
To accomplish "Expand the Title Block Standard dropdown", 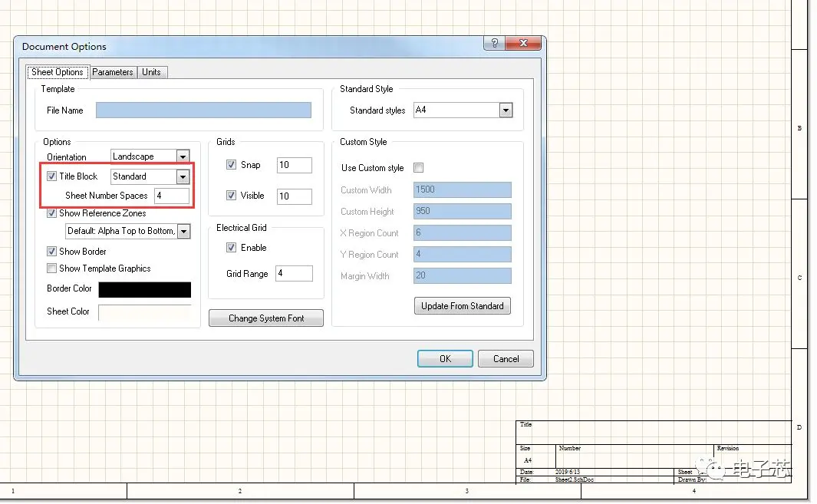I will pyautogui.click(x=183, y=176).
